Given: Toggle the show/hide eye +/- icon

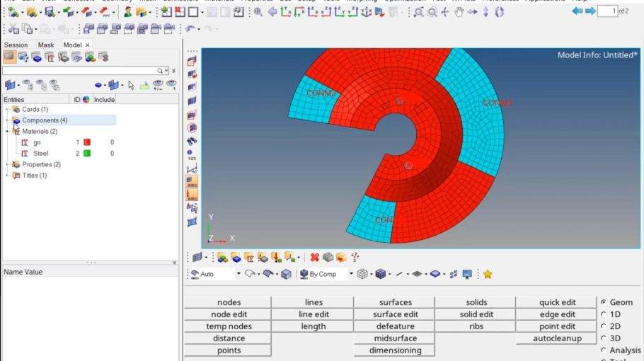Looking at the screenshot, I should [158, 85].
